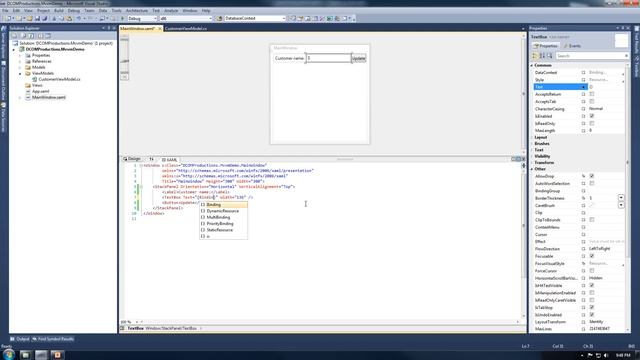Switch to the CustomerViewModel.cs editor tab
The image size is (640, 360).
pos(186,29)
